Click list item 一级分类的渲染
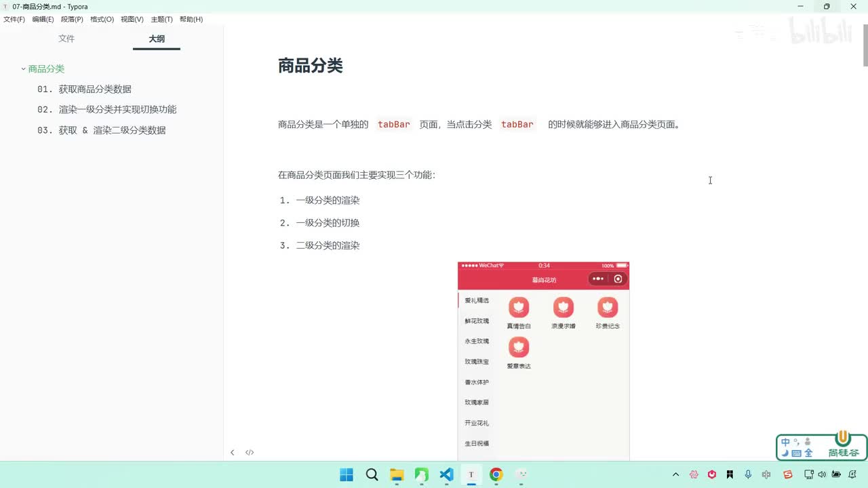This screenshot has width=868, height=488. (328, 200)
